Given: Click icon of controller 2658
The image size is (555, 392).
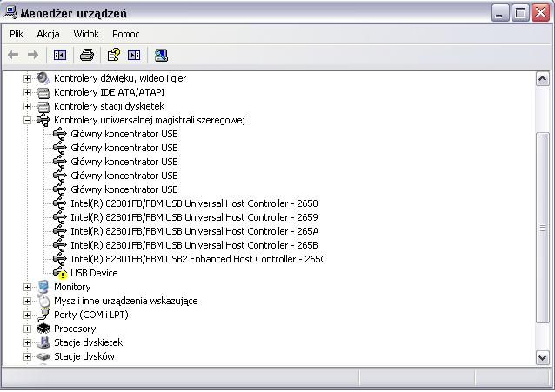Looking at the screenshot, I should [x=60, y=203].
